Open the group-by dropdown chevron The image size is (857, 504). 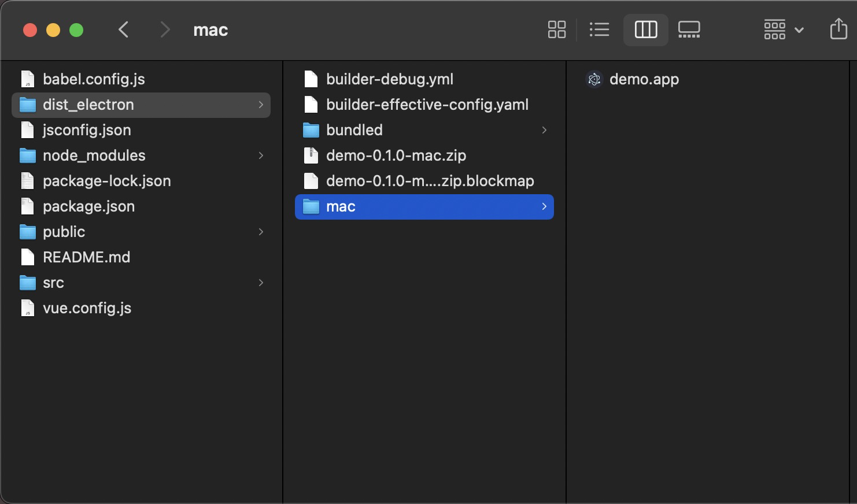pyautogui.click(x=799, y=29)
